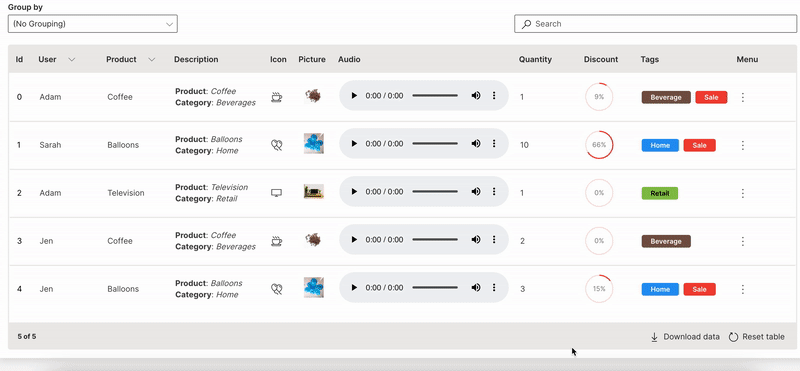Click the green Retail tag
The height and width of the screenshot is (371, 800).
point(660,193)
